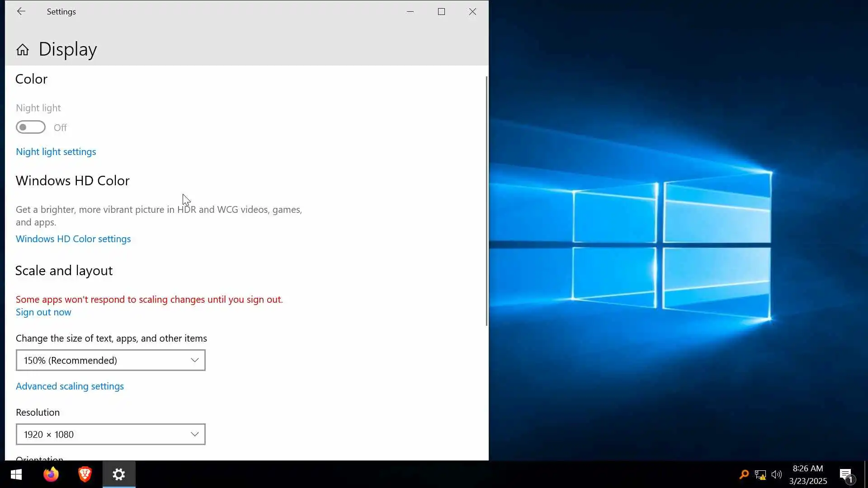Click the volume speaker tray icon
The width and height of the screenshot is (868, 488).
(x=776, y=474)
